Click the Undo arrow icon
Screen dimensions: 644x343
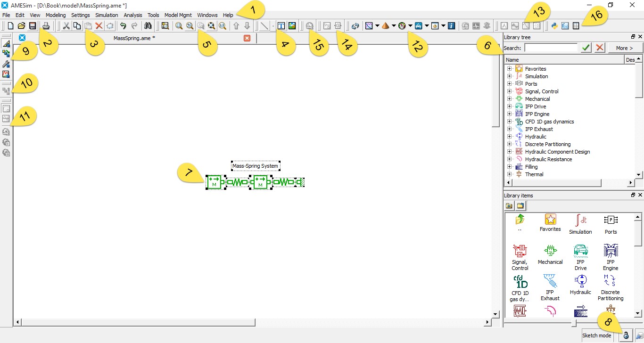coord(123,26)
